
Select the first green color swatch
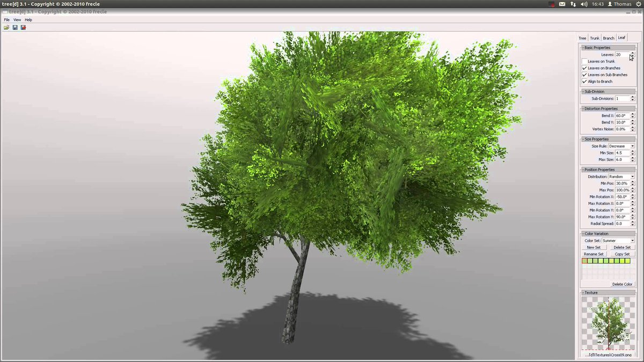point(583,260)
